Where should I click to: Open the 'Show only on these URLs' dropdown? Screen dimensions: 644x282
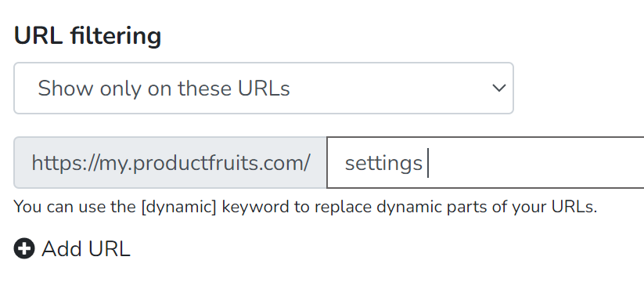pyautogui.click(x=264, y=88)
